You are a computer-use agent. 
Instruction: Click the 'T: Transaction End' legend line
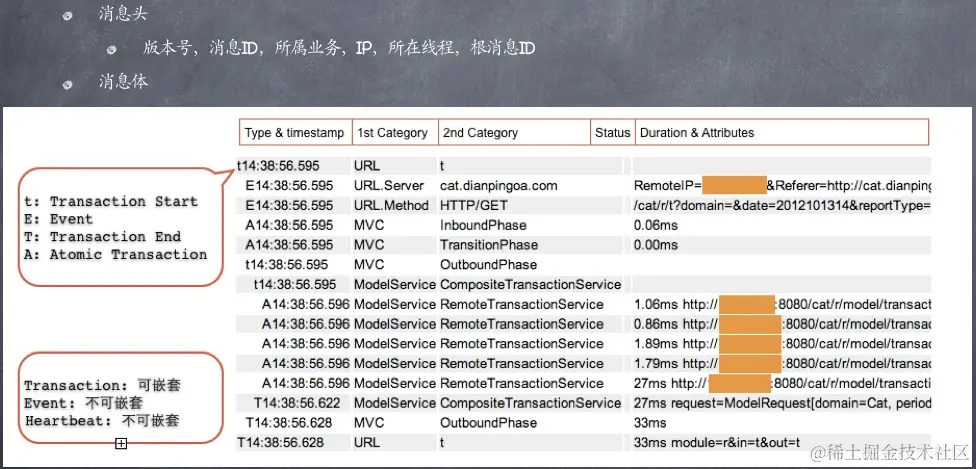(103, 237)
